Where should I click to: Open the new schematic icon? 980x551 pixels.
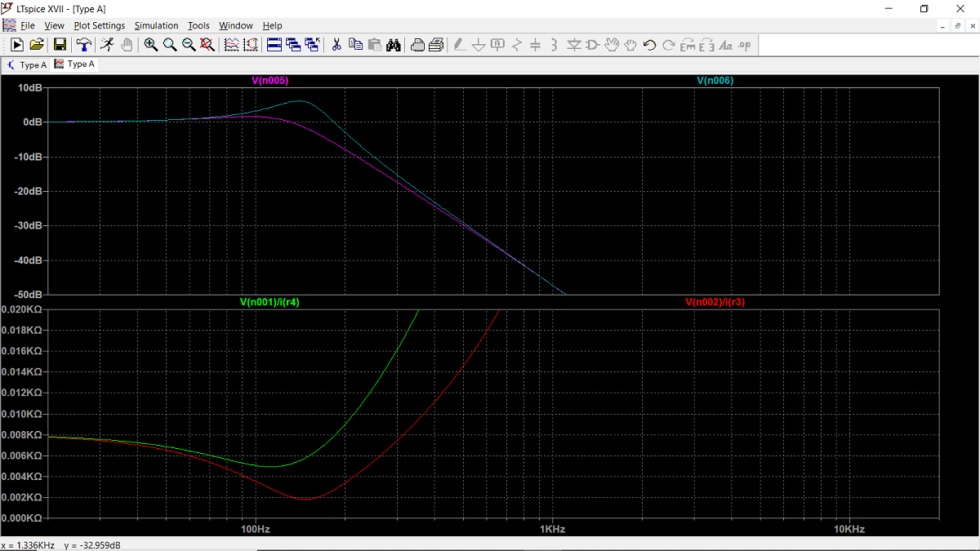pyautogui.click(x=17, y=45)
